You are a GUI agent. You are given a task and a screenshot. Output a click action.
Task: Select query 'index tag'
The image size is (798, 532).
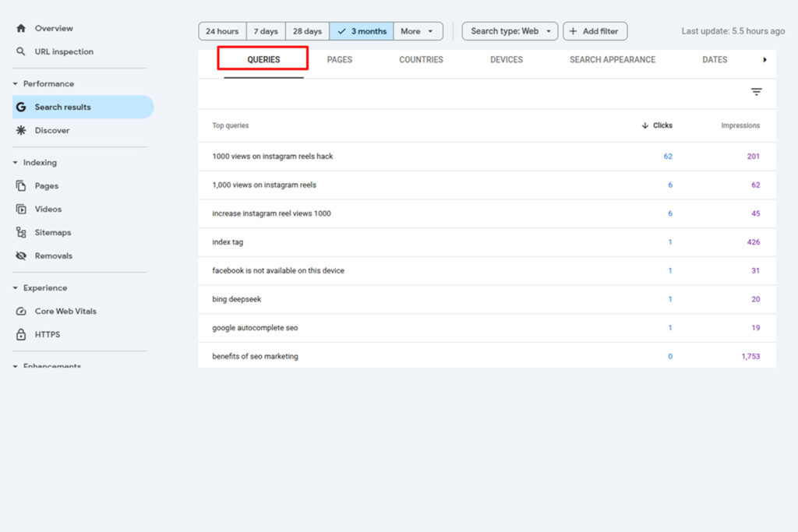point(228,242)
